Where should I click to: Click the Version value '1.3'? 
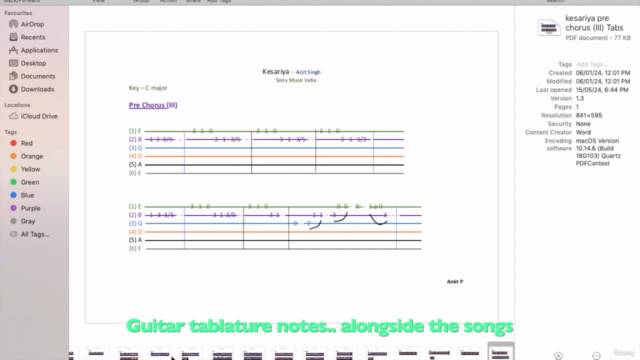click(580, 98)
